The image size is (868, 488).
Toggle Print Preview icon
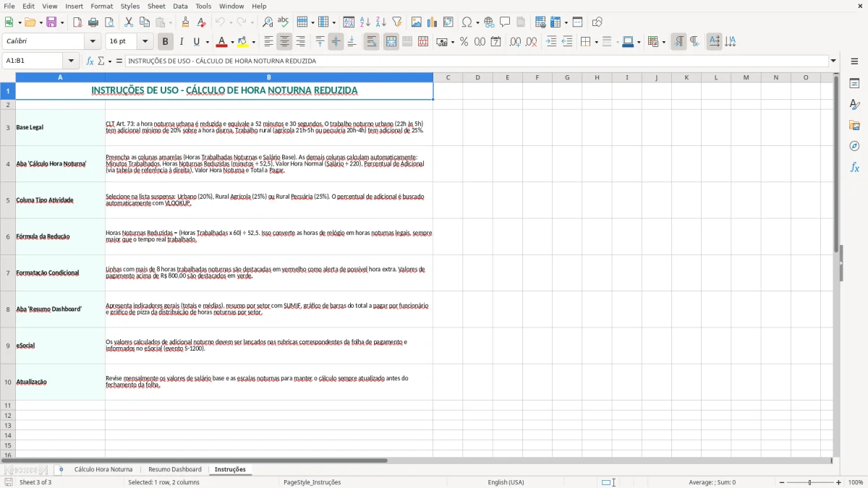click(x=109, y=22)
